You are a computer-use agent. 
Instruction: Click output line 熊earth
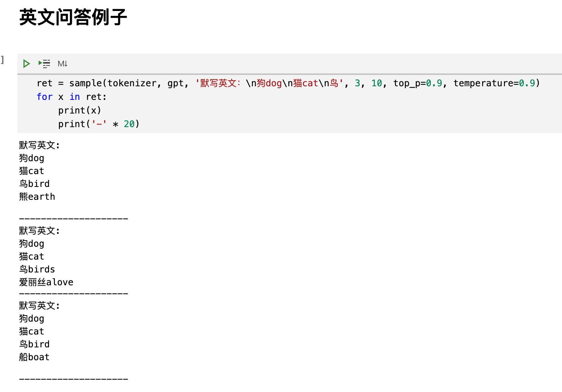point(37,197)
